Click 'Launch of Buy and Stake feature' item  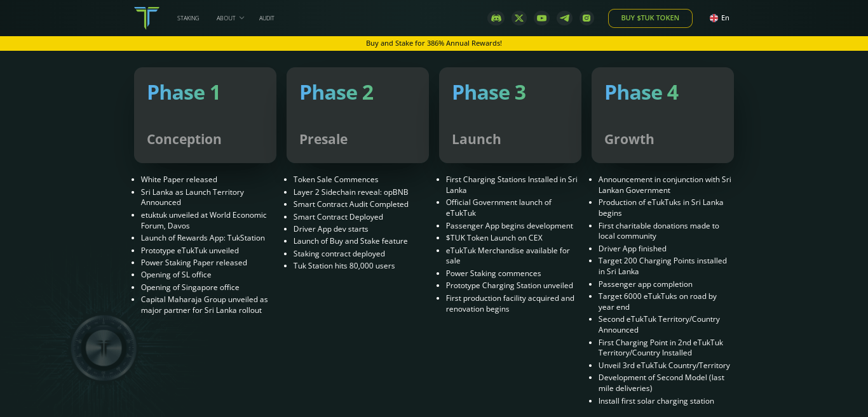click(350, 241)
